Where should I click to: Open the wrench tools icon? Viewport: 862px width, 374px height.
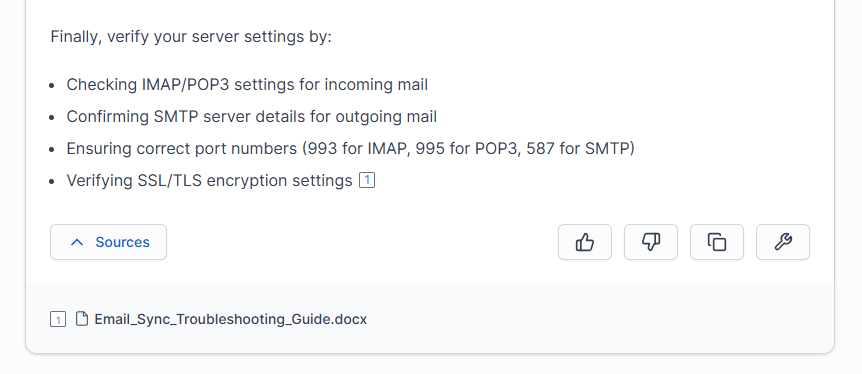(x=782, y=242)
